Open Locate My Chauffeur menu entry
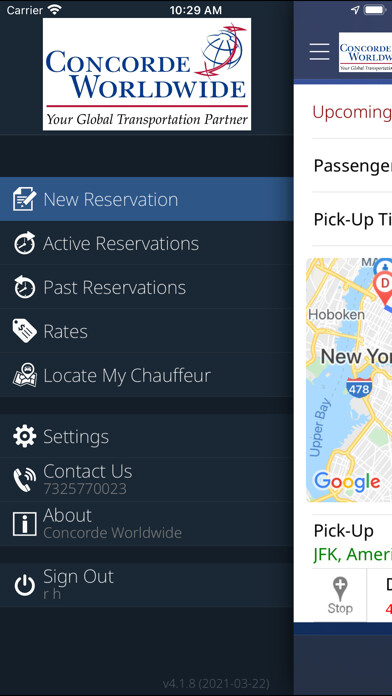This screenshot has width=392, height=696. [147, 375]
